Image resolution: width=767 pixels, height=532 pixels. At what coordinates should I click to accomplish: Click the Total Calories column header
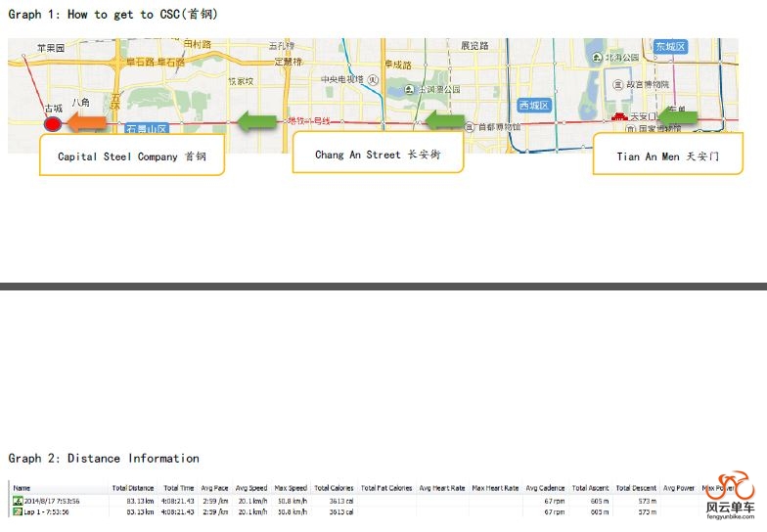click(334, 488)
